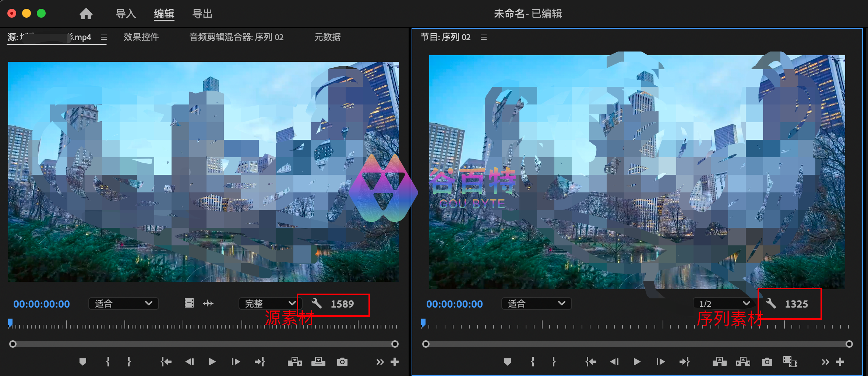The height and width of the screenshot is (376, 868).
Task: Click the Insert button in source monitor
Action: click(294, 362)
